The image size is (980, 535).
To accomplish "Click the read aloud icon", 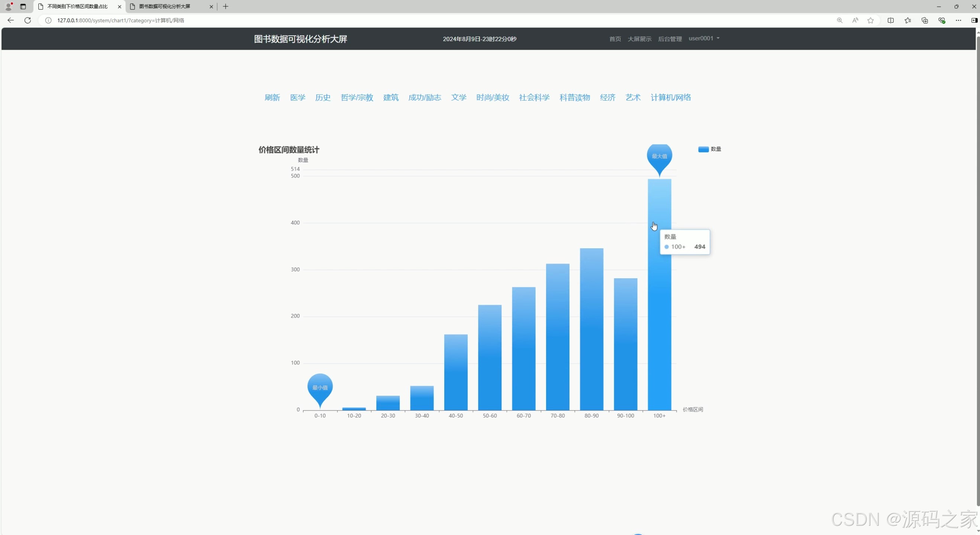I will coord(855,20).
